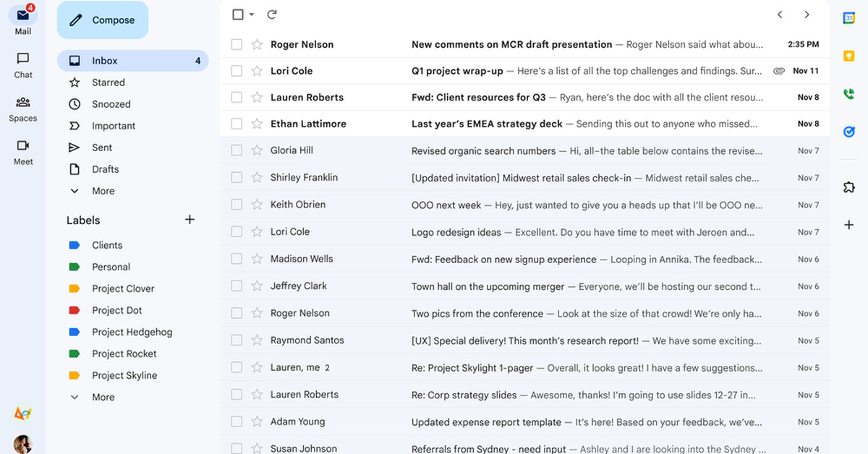
Task: Star Lori Cole's Q1 project wrap-up email
Action: 255,70
